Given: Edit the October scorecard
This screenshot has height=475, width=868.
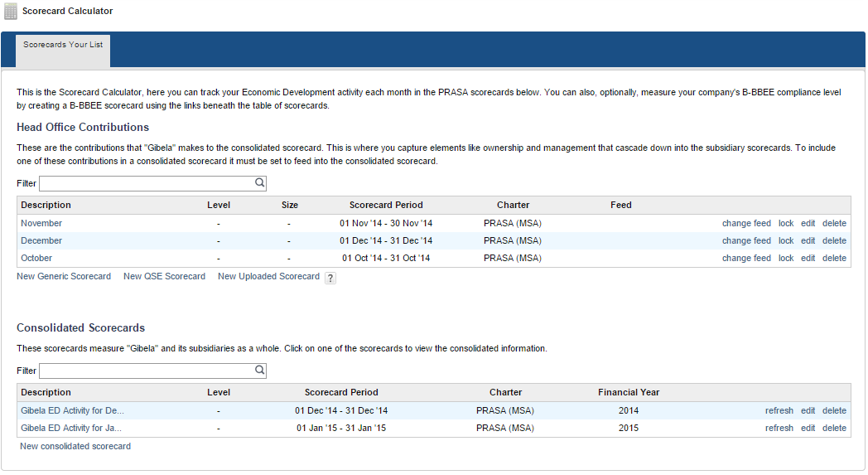Looking at the screenshot, I should (808, 259).
